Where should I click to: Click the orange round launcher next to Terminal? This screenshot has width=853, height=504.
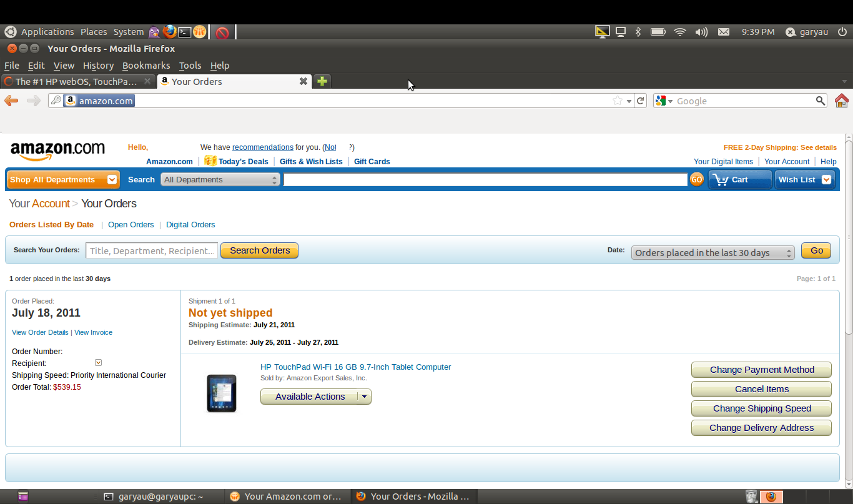[199, 32]
